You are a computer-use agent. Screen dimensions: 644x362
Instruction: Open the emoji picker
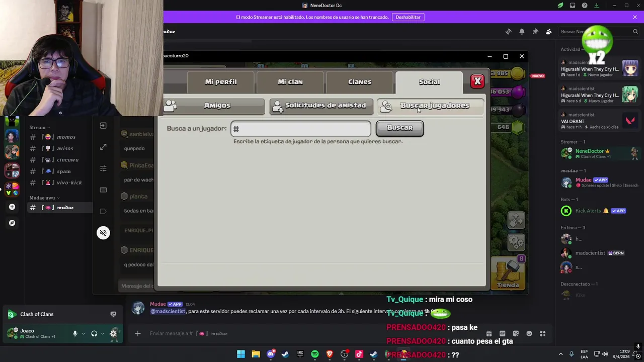(x=529, y=333)
